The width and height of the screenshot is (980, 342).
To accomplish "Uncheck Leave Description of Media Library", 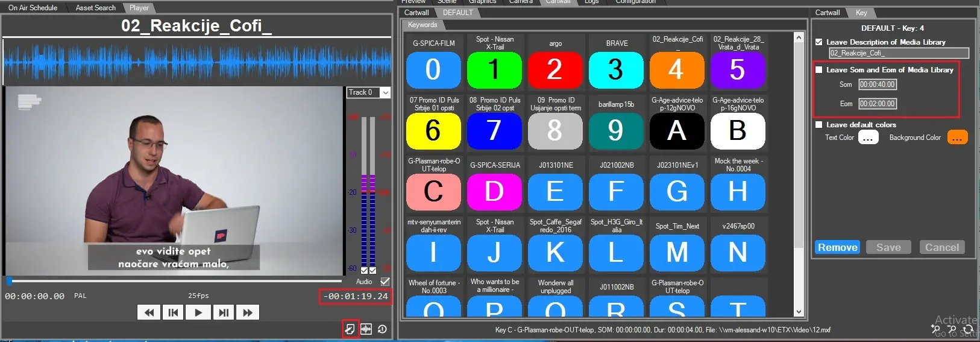I will 818,42.
